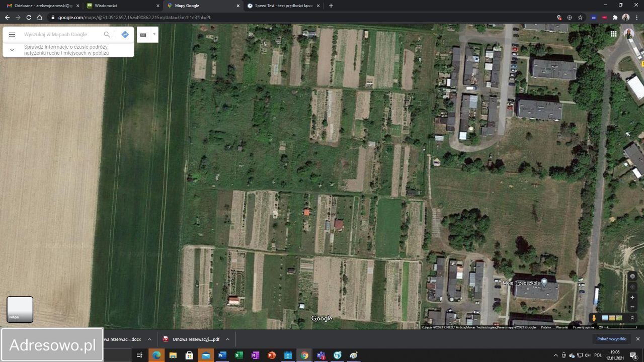Open Microsoft Word from the taskbar
Image resolution: width=644 pixels, height=362 pixels.
(x=222, y=355)
